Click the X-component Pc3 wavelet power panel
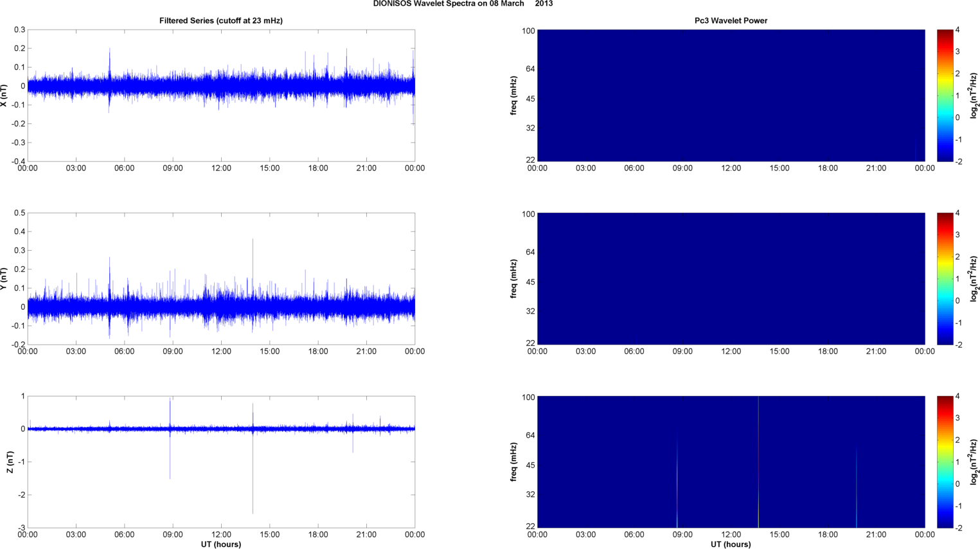The height and width of the screenshot is (549, 980). click(x=731, y=95)
